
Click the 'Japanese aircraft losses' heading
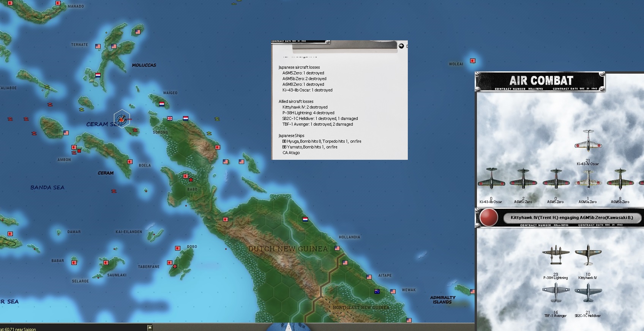click(x=299, y=67)
